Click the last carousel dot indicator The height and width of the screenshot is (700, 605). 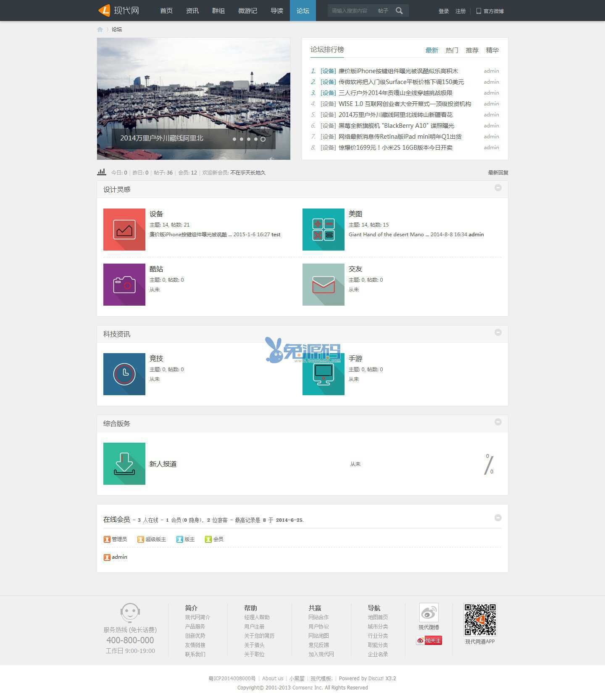pos(263,139)
